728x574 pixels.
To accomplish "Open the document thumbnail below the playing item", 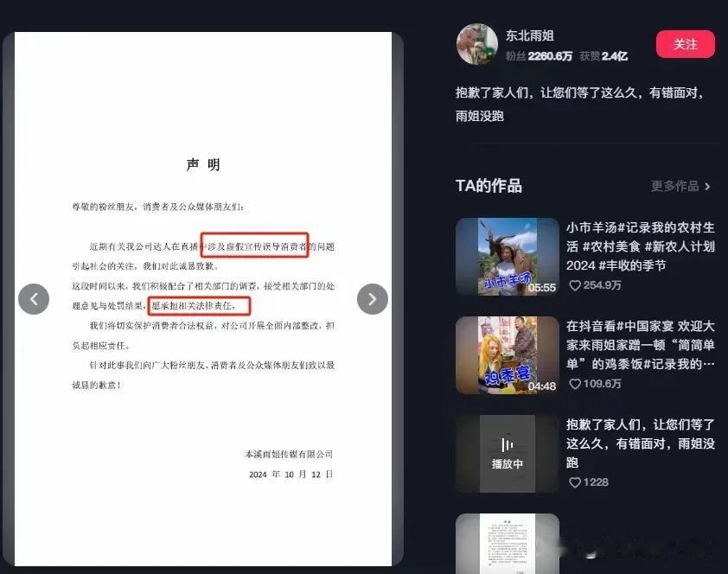I will [x=508, y=544].
